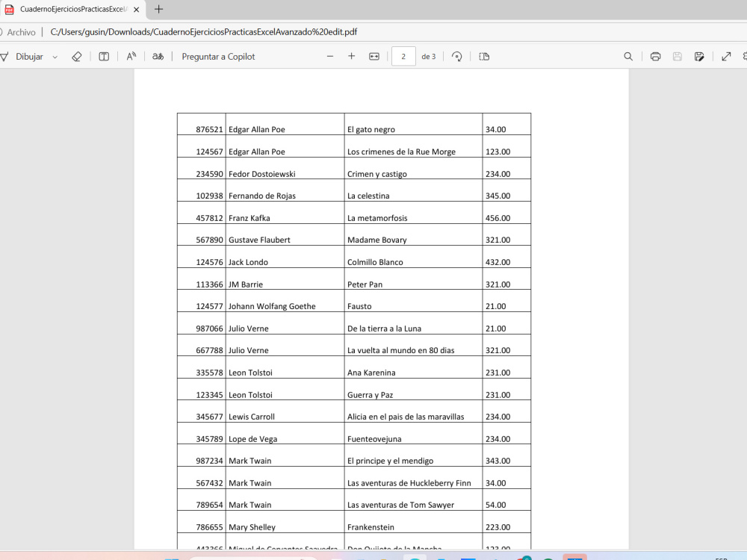
Task: Select 'De la tierra a la Luna'
Action: [x=384, y=329]
